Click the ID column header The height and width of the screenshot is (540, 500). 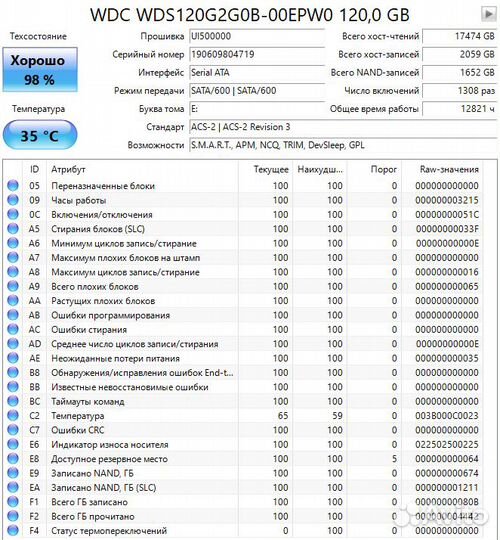tap(34, 169)
